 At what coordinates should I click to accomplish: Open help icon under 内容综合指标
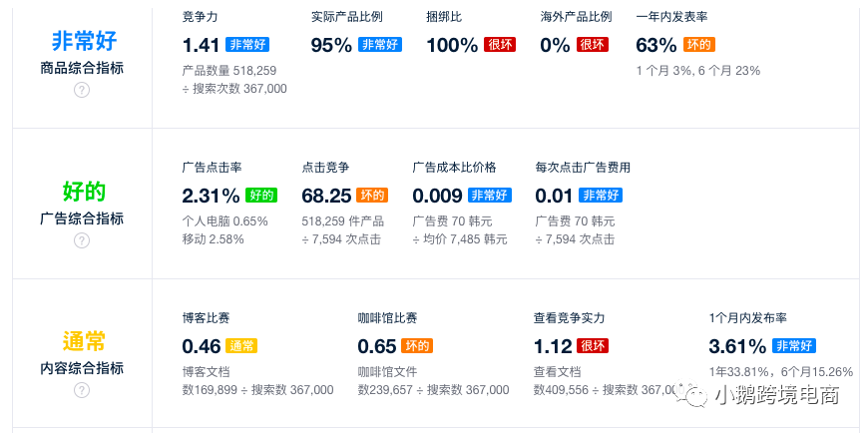[x=82, y=390]
